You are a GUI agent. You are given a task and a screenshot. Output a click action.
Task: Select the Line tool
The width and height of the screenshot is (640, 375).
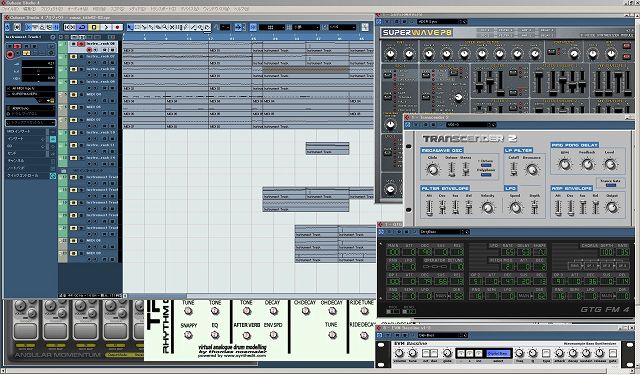pyautogui.click(x=193, y=27)
